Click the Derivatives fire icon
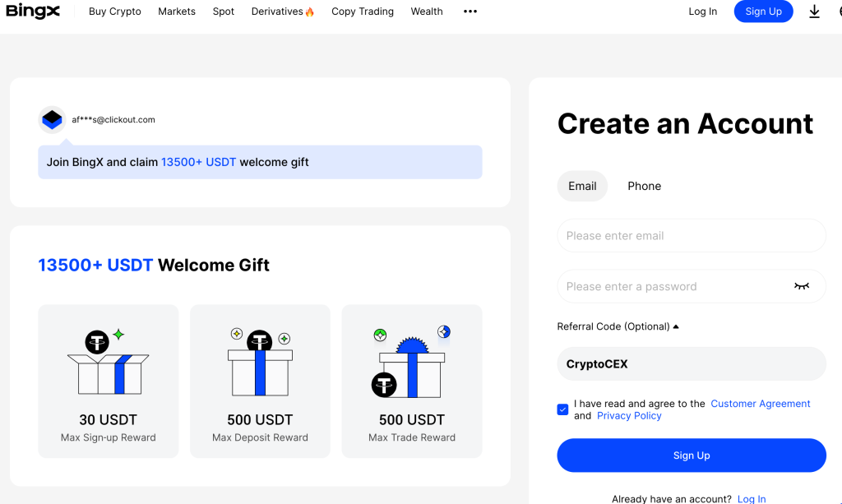This screenshot has height=504, width=842. point(310,12)
